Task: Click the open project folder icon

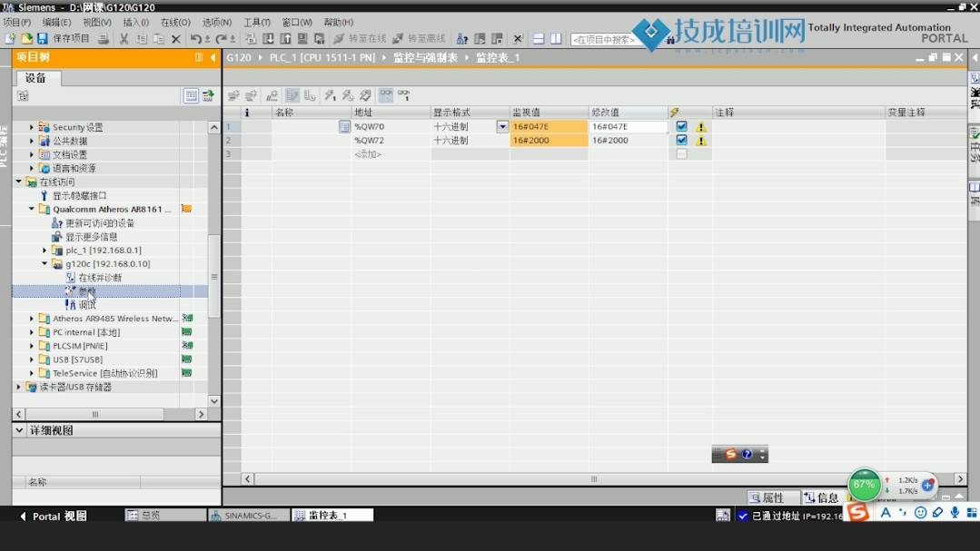Action: [26, 39]
